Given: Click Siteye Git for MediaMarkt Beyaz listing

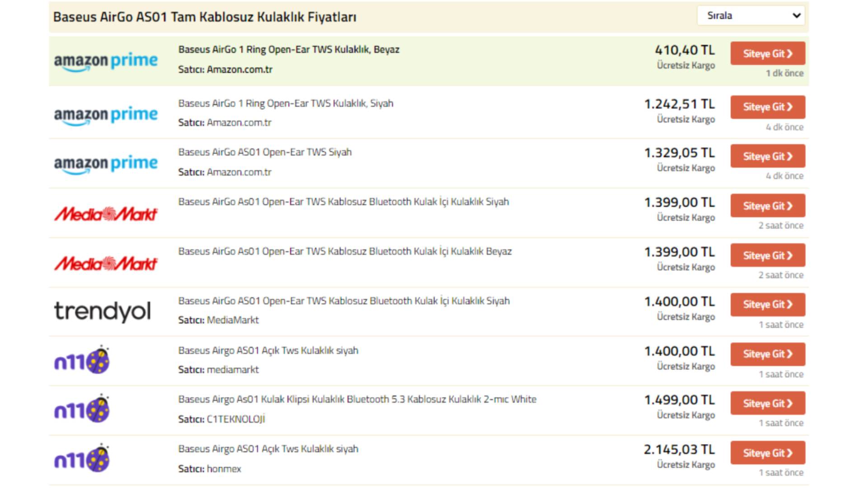Looking at the screenshot, I should pyautogui.click(x=768, y=255).
